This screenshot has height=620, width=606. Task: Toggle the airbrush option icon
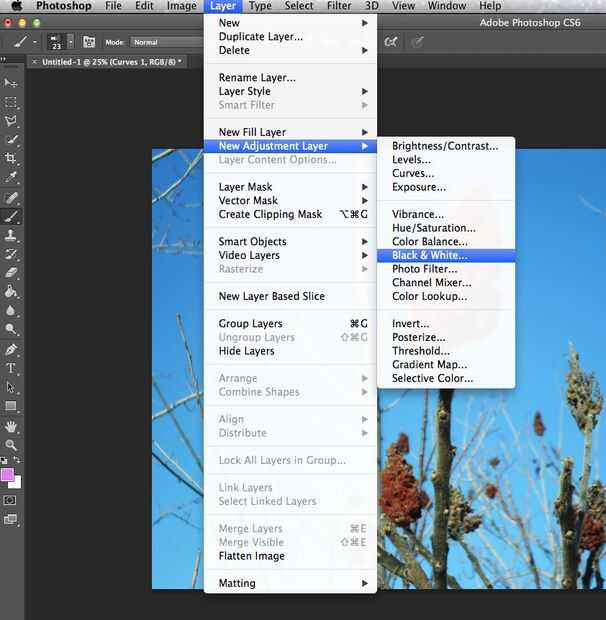click(x=391, y=42)
